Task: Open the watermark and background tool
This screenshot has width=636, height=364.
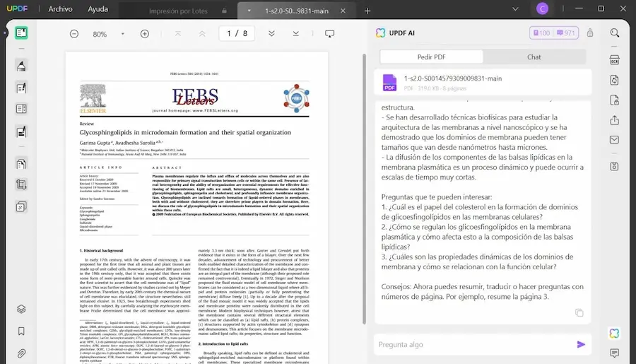Action: (x=21, y=207)
